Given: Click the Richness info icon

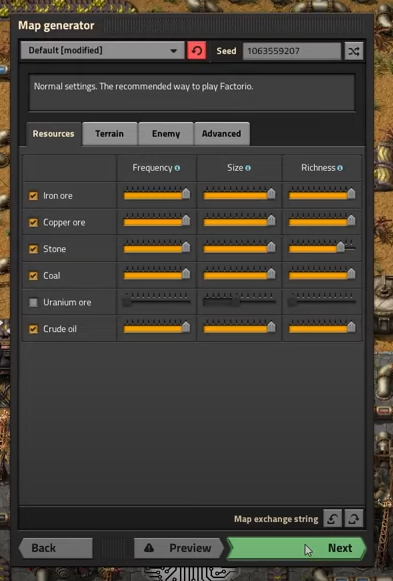Looking at the screenshot, I should pyautogui.click(x=340, y=168).
